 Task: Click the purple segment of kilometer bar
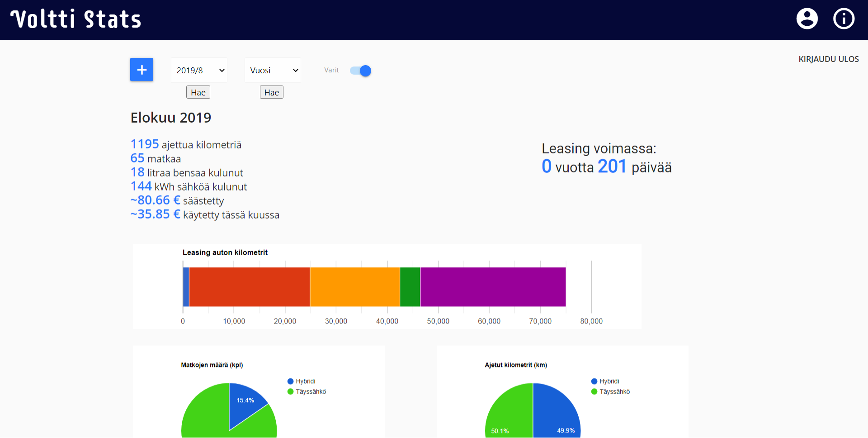(493, 287)
